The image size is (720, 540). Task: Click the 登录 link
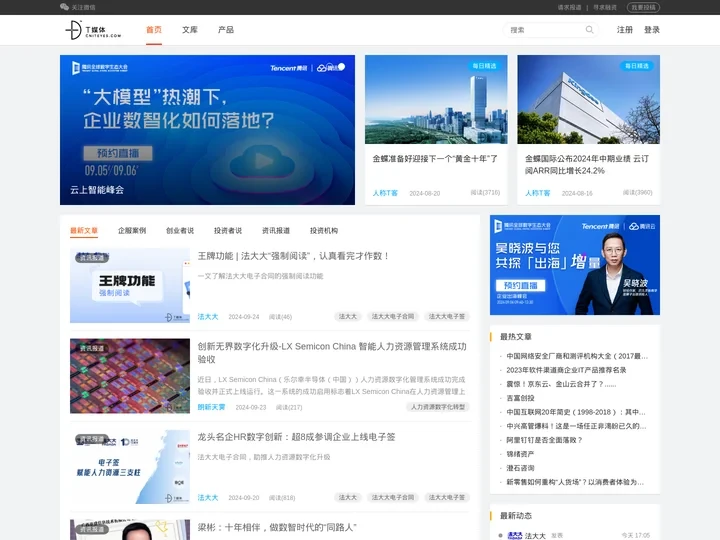tap(652, 30)
